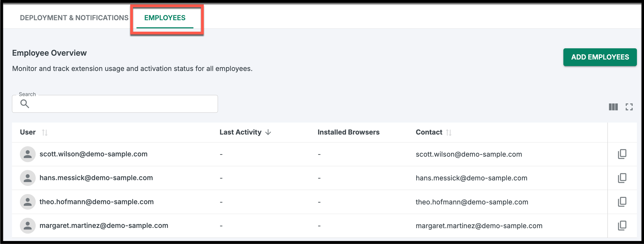Focus the employee Search field

click(x=115, y=104)
